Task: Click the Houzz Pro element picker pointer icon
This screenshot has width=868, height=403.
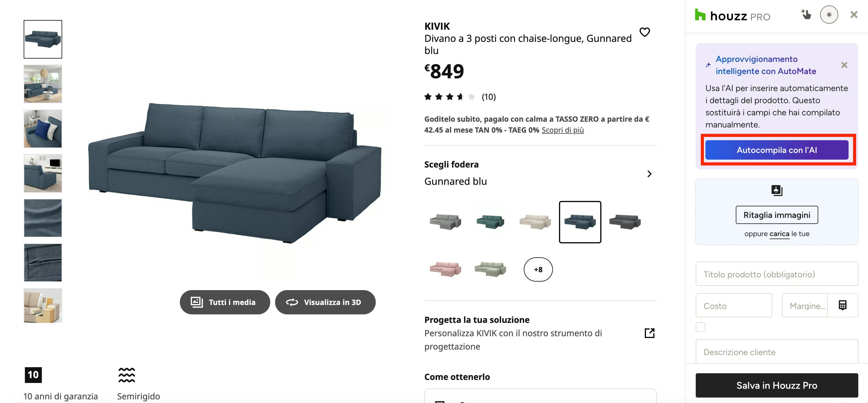Action: (806, 15)
